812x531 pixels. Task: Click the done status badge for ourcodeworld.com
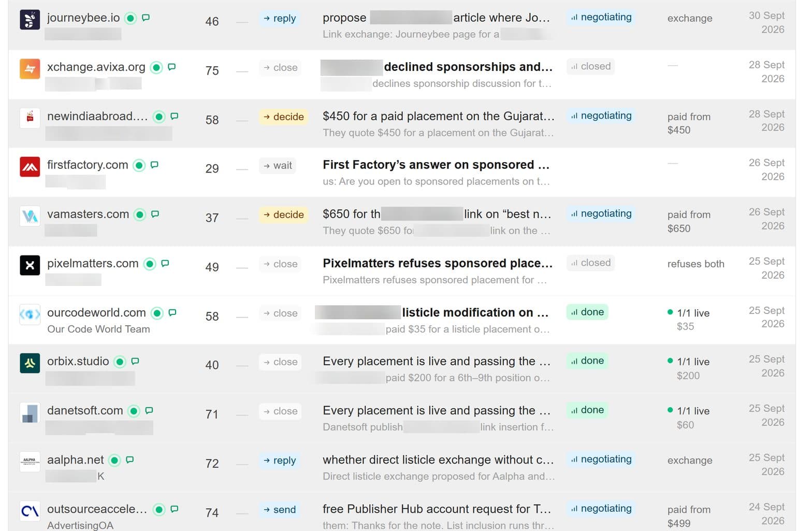click(587, 312)
